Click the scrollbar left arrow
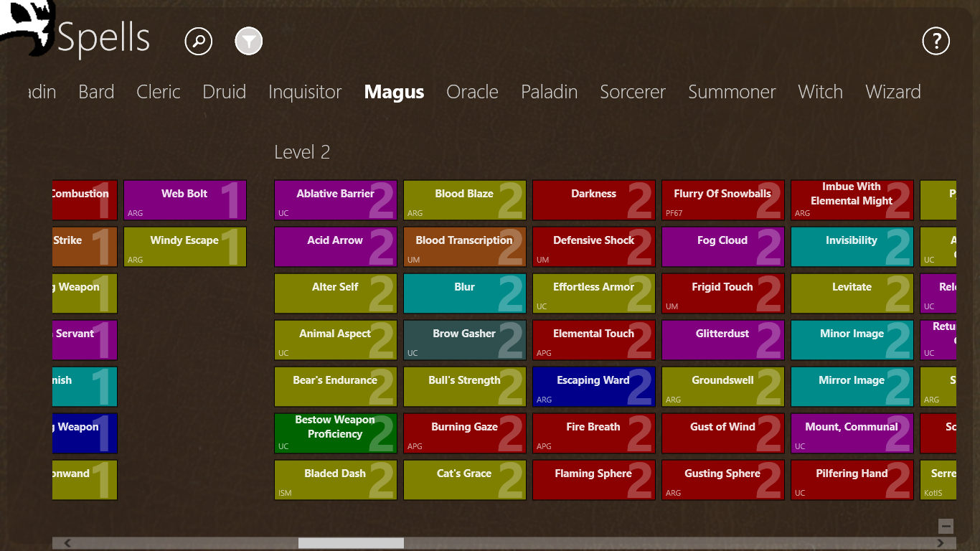Screen dimensions: 980x551 point(67,543)
